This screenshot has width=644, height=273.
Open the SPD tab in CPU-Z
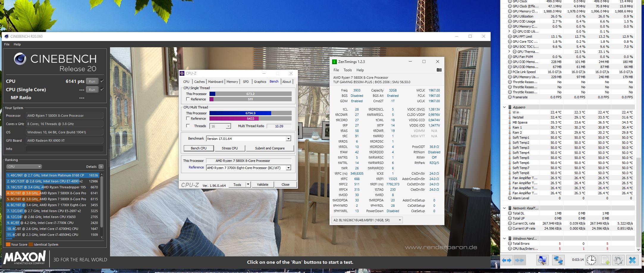click(246, 82)
